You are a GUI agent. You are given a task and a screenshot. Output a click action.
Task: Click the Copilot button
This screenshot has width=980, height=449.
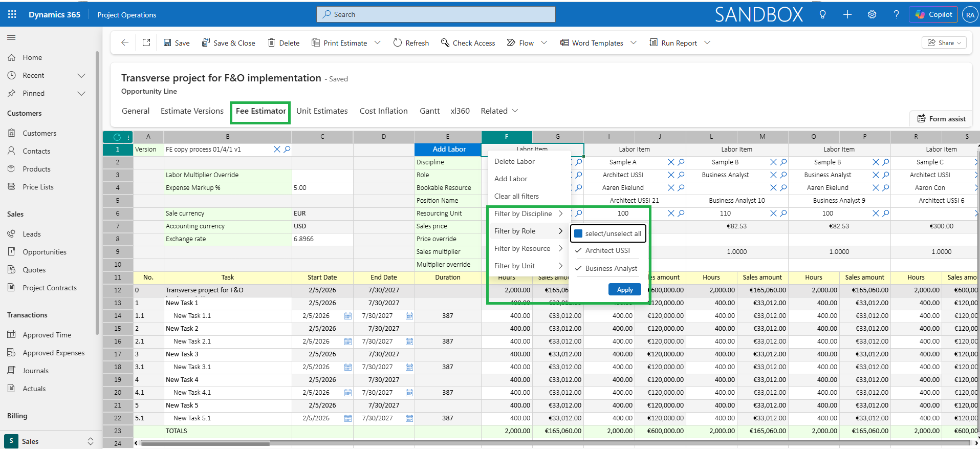click(933, 14)
